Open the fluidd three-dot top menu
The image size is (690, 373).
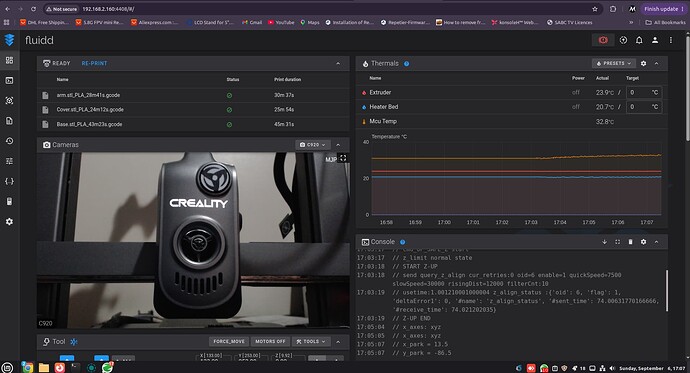click(671, 40)
